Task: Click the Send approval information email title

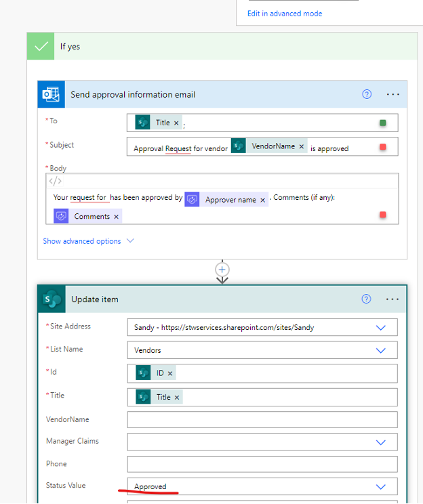Action: click(133, 95)
